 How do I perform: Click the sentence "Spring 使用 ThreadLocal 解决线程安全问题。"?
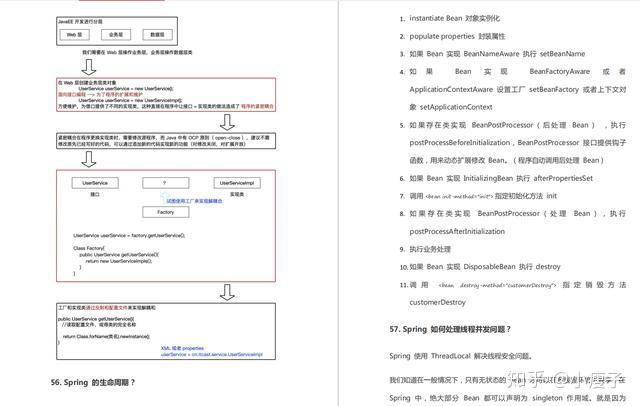tap(461, 356)
